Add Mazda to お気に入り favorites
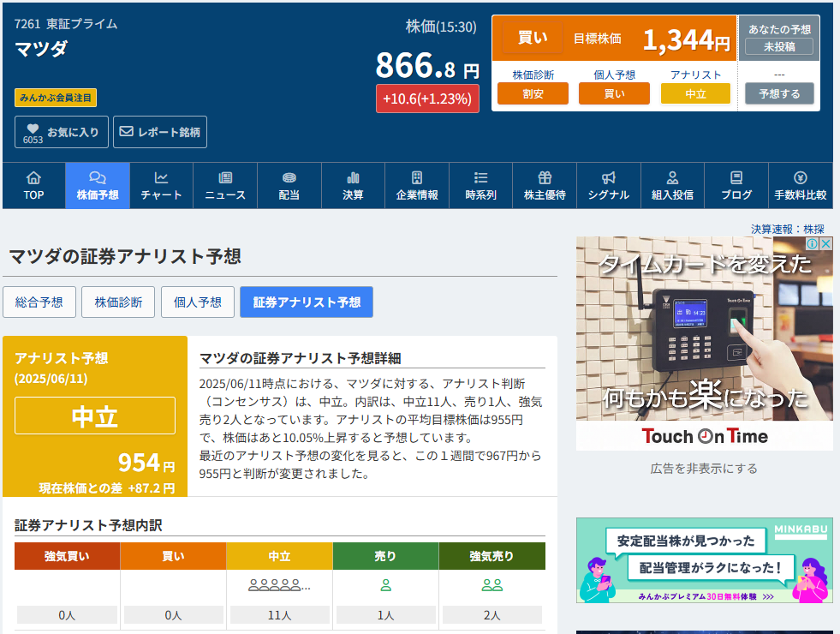Screen dimensions: 840x634 [62, 132]
